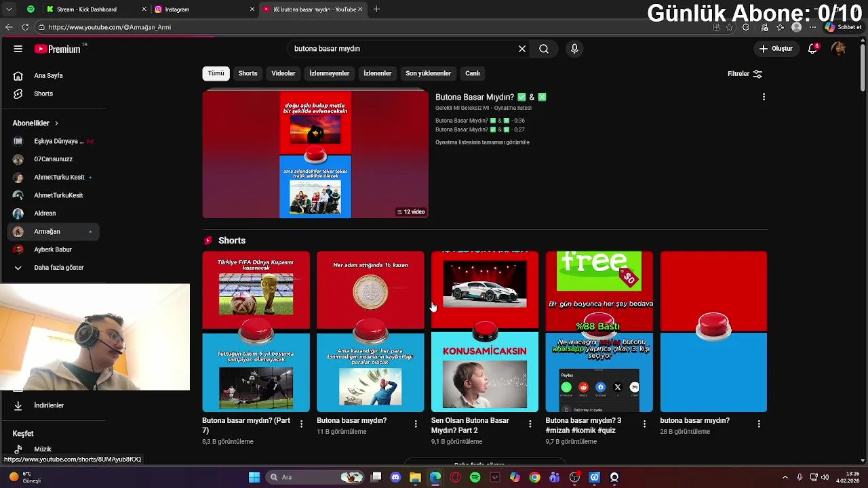Open the Filtreler filter options
Image resolution: width=868 pixels, height=488 pixels.
pyautogui.click(x=745, y=74)
